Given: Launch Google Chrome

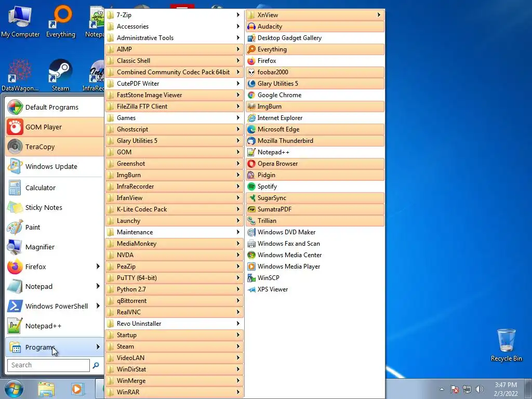Looking at the screenshot, I should click(x=315, y=95).
